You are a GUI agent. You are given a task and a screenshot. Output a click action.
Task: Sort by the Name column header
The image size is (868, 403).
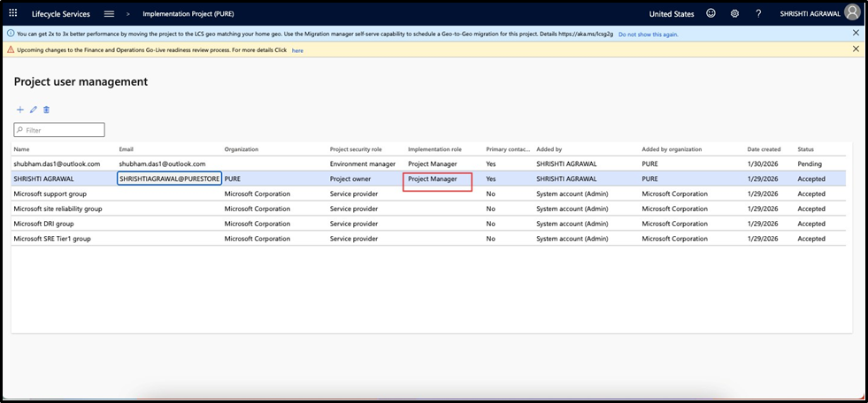click(x=20, y=149)
